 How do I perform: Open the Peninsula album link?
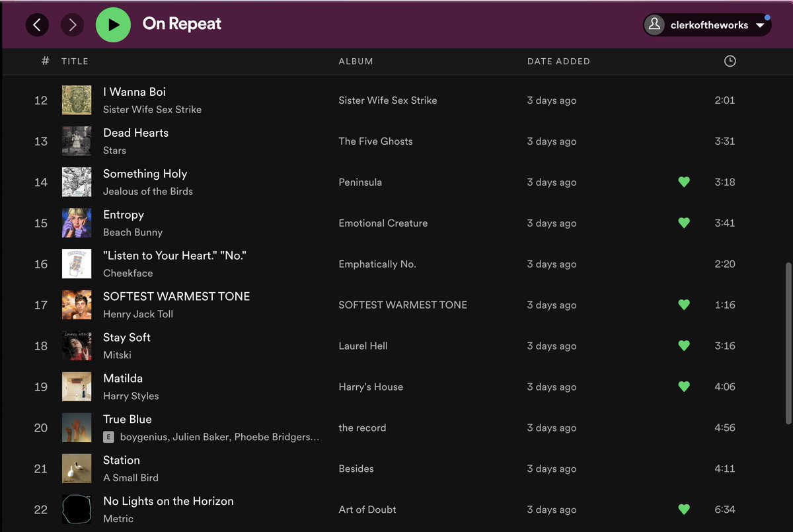point(360,182)
